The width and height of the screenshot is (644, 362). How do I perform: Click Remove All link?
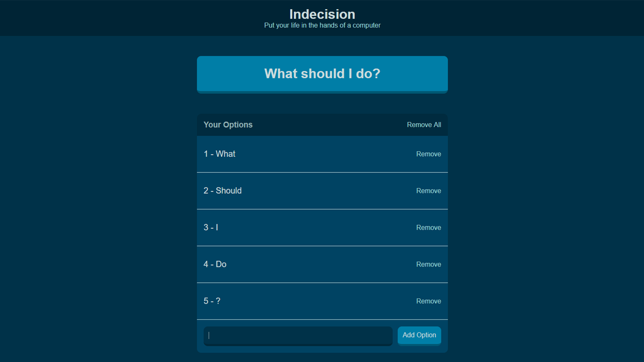pyautogui.click(x=424, y=125)
